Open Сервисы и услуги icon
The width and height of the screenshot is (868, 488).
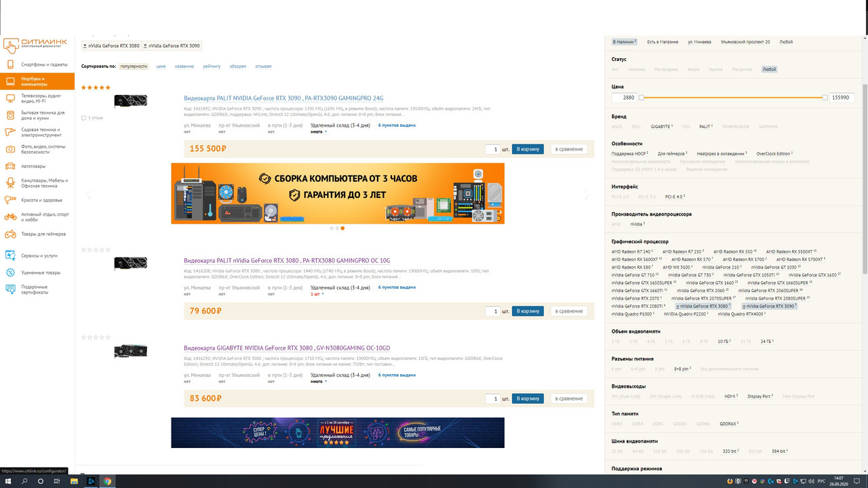[10, 256]
